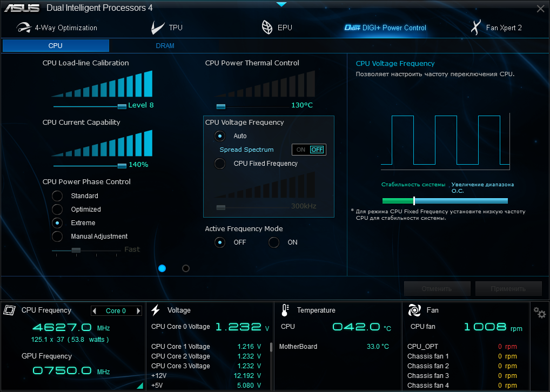Select the EPU leaf icon
Screen dimensions: 550x392
[267, 28]
